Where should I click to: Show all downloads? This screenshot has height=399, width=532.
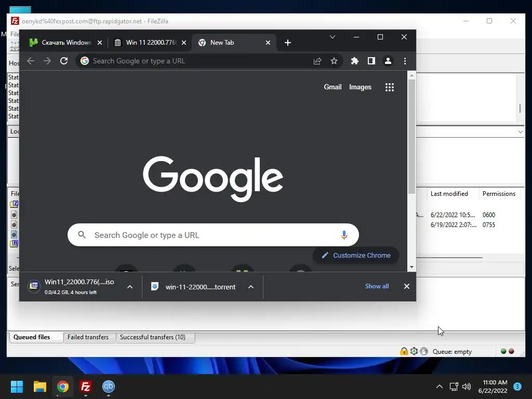point(377,286)
